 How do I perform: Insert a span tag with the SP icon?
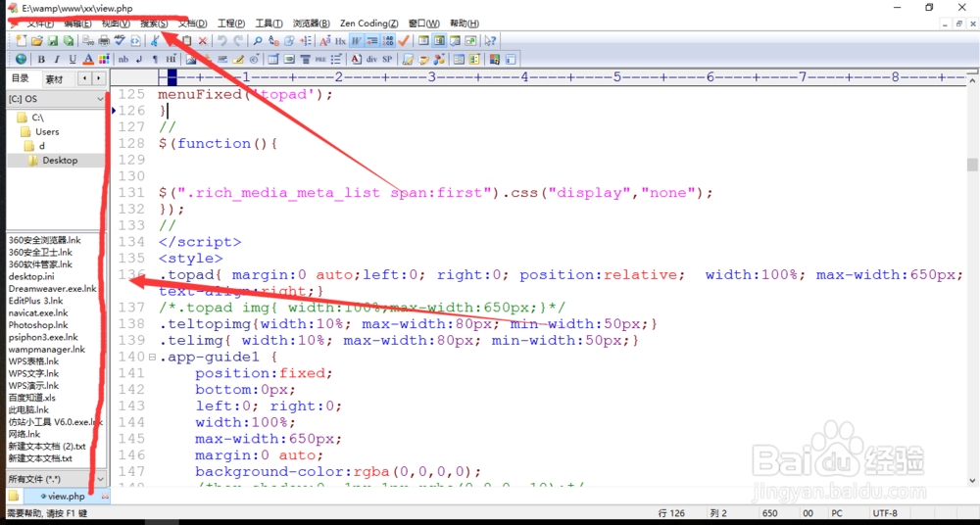(x=387, y=60)
